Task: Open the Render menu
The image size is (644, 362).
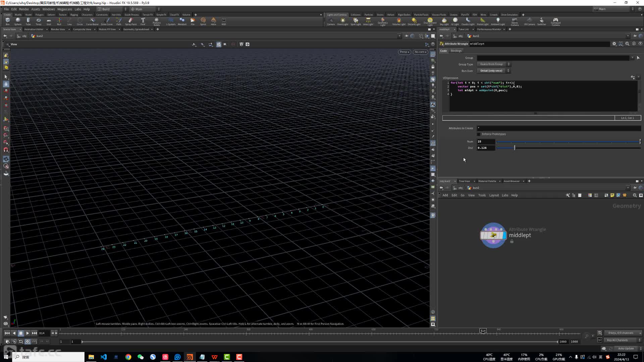Action: click(x=24, y=9)
